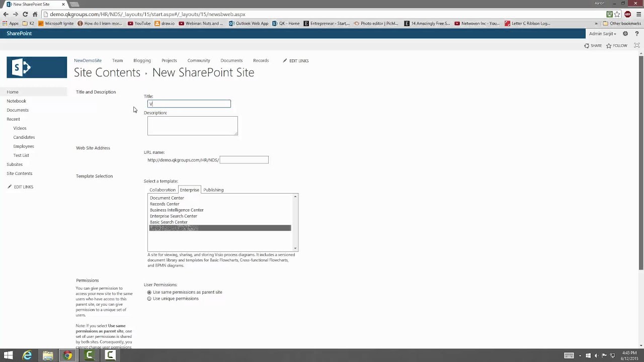Open the SharePoint help question mark
The image size is (644, 362).
point(636,34)
